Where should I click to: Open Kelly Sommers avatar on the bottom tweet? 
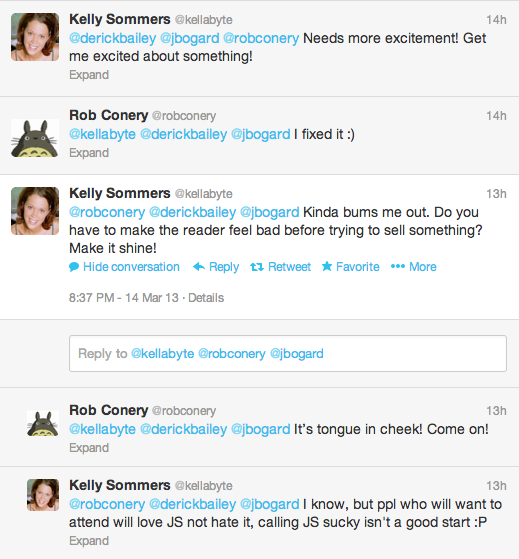coord(43,495)
